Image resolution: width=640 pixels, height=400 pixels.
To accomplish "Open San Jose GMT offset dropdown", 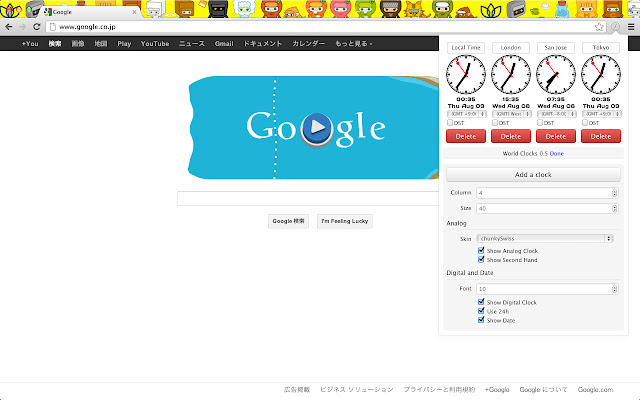I will coord(556,114).
